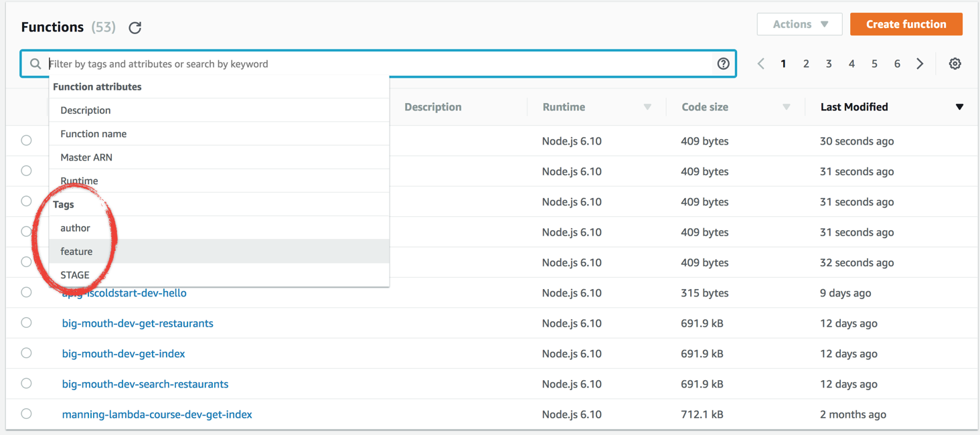Open the Actions dropdown
The height and width of the screenshot is (435, 980).
[800, 24]
